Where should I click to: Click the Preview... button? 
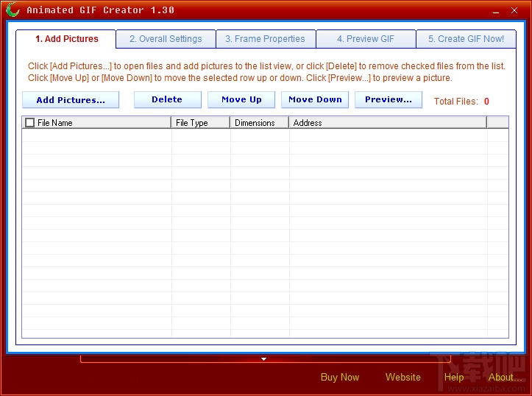point(389,100)
